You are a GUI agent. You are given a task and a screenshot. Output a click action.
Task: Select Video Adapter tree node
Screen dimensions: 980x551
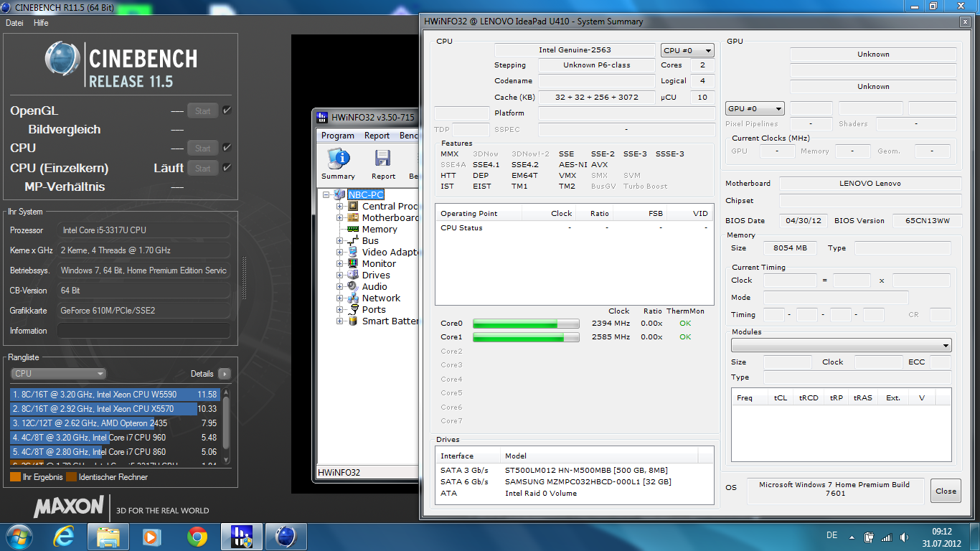click(x=390, y=252)
